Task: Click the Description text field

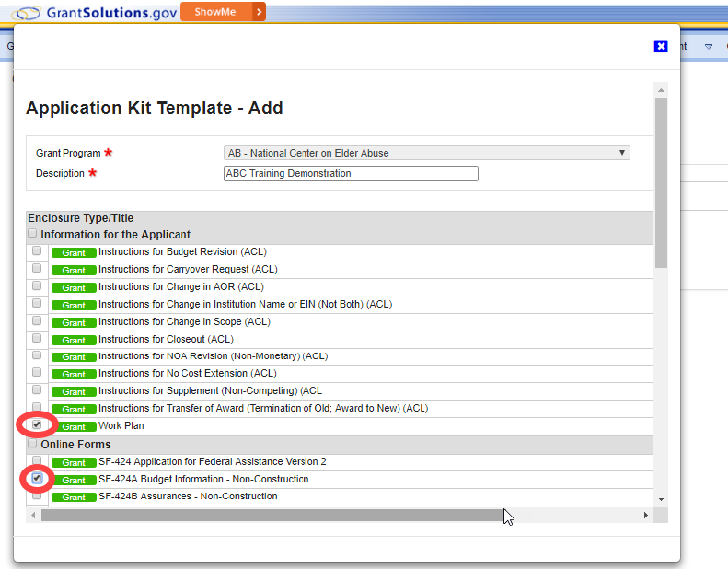Action: coord(351,173)
